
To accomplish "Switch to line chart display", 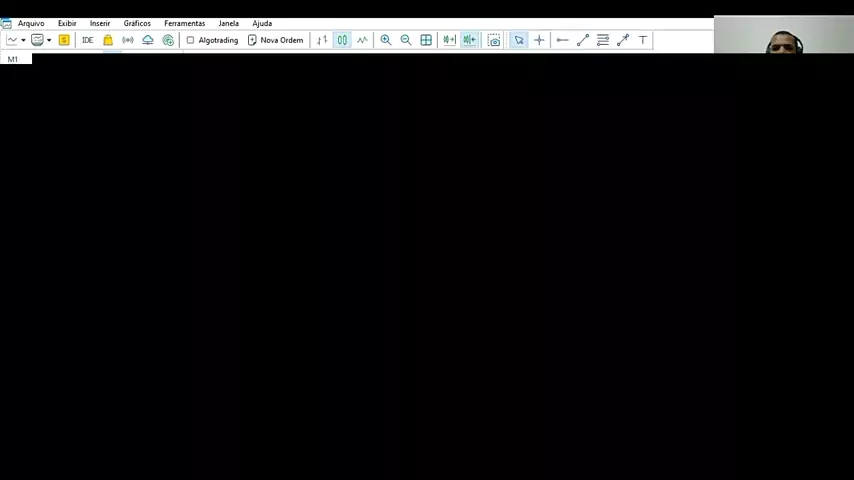I will (362, 40).
